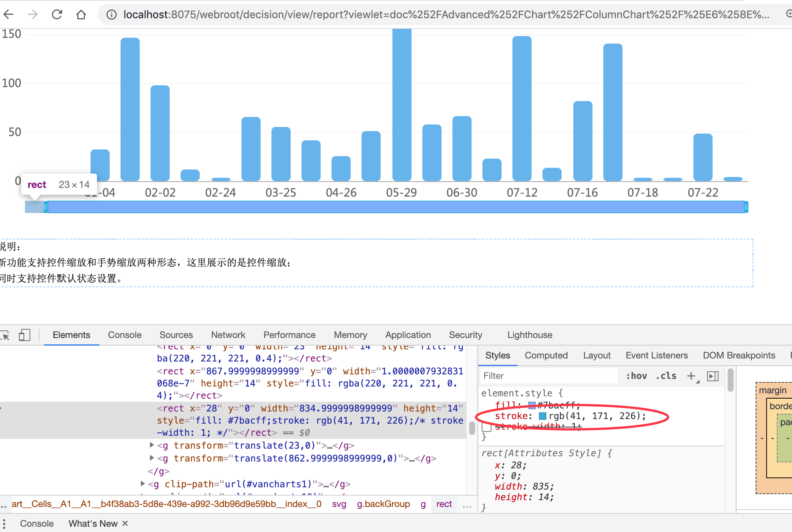Toggle the device toolbar icon
Viewport: 792px width, 532px height.
tap(25, 335)
